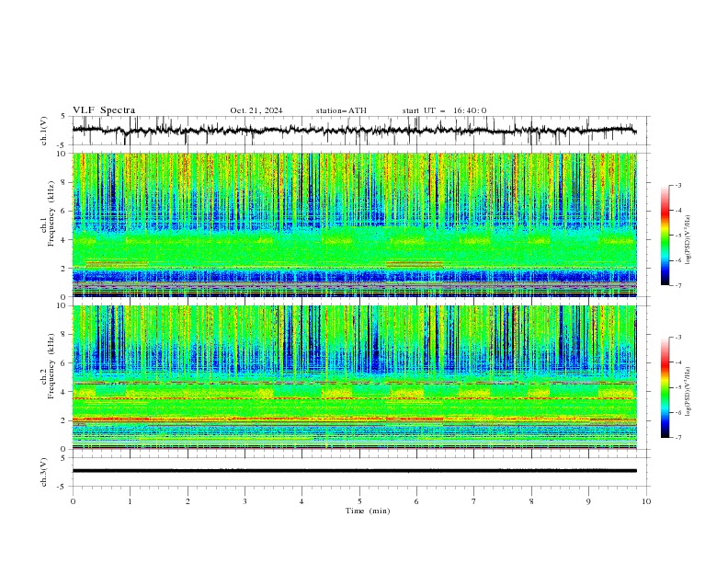Click the color scale bar beside ch.1 spectrogram
This screenshot has height=563, width=728.
point(665,236)
